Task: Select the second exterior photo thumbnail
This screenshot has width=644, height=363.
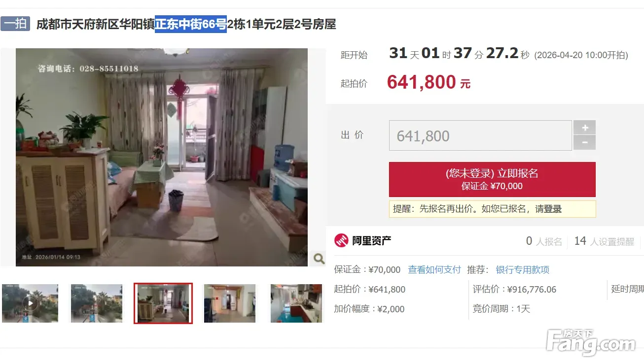Action: click(x=97, y=303)
